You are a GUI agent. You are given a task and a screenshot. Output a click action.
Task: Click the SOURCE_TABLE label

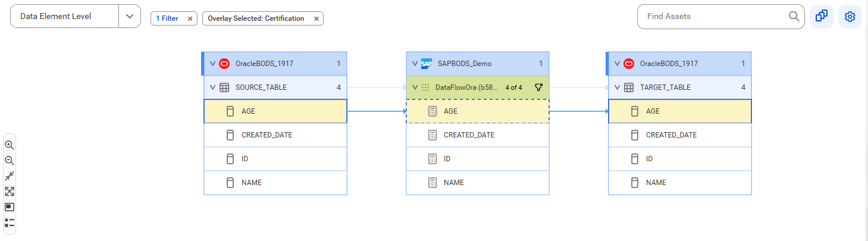click(x=261, y=87)
